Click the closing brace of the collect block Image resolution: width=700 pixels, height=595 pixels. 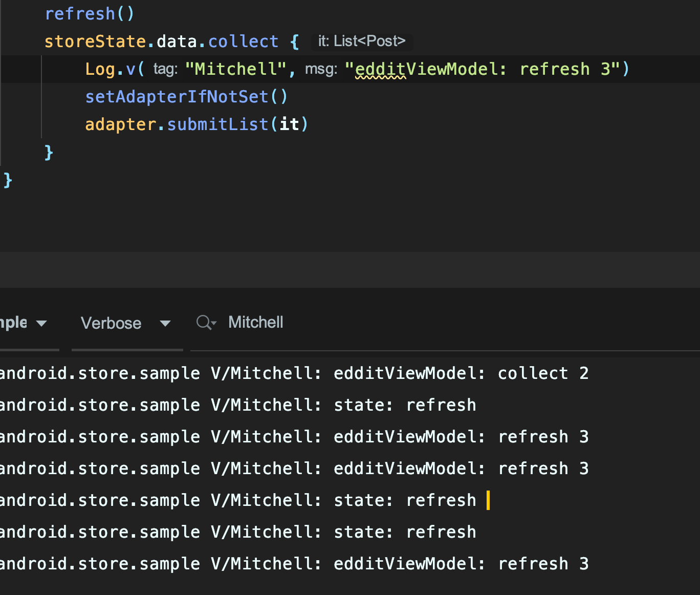pos(49,152)
